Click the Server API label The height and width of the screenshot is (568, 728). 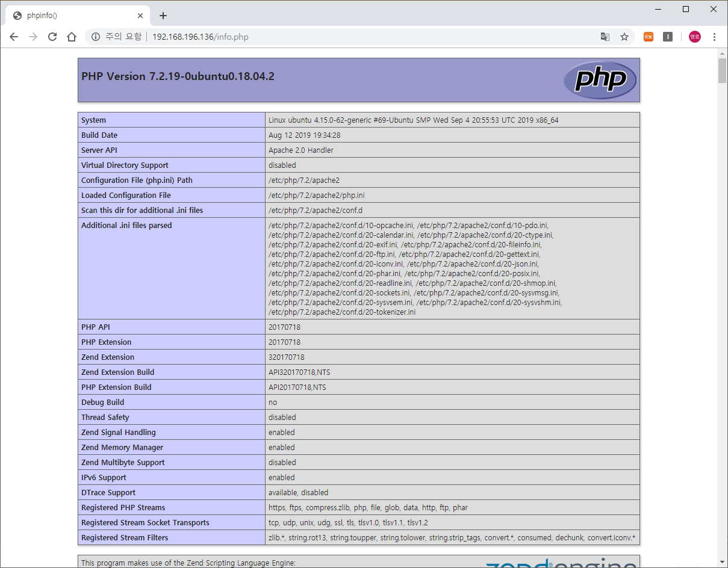click(99, 150)
